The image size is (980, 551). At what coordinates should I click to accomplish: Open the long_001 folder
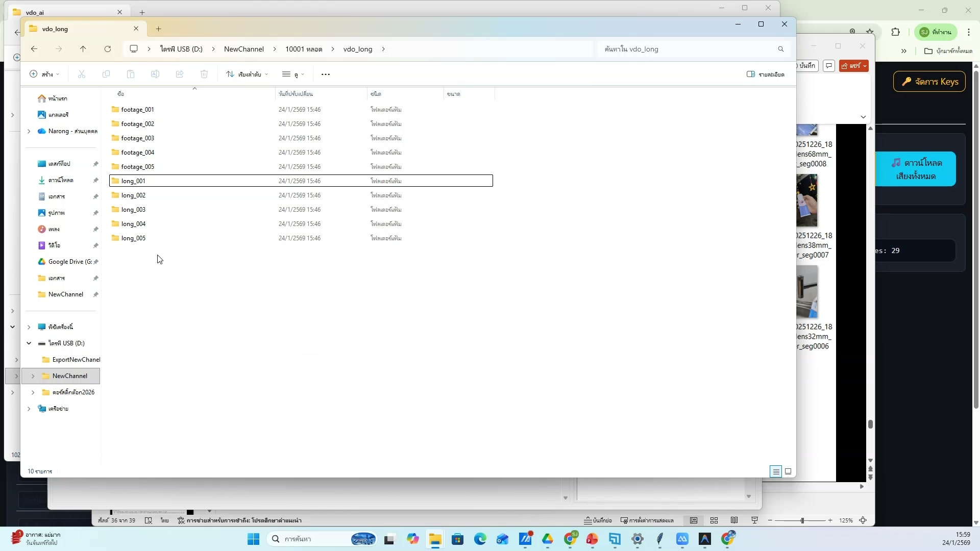tap(134, 181)
